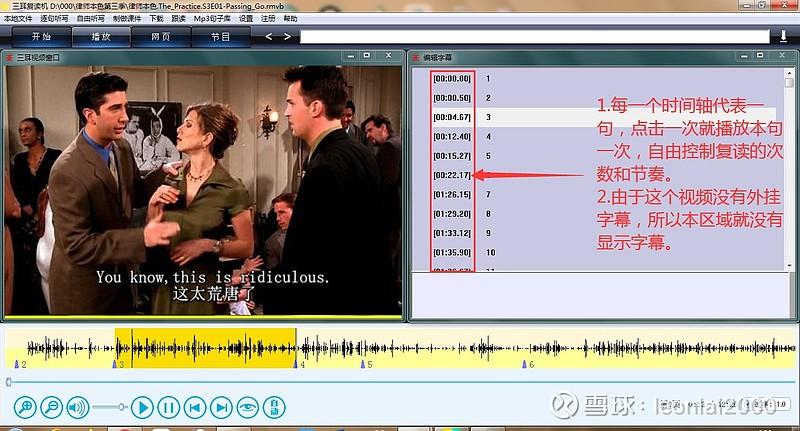Select the [01:33.12] timestamp row
Screen dimensions: 800x431
tap(452, 233)
